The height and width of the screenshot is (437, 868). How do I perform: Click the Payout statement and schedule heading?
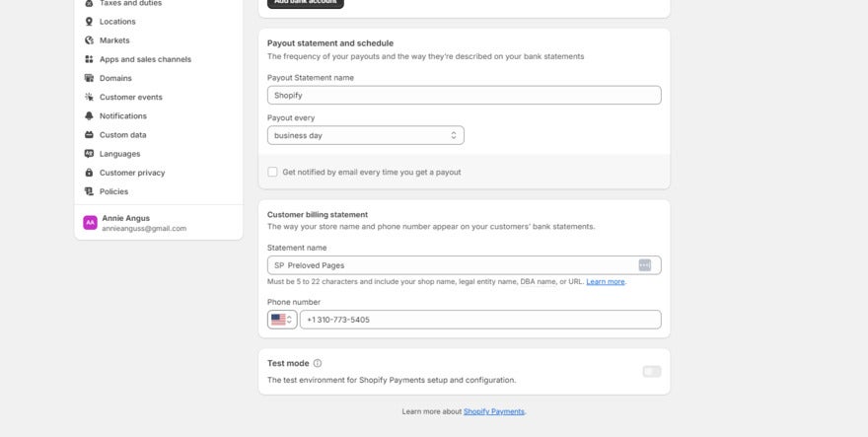[x=330, y=43]
